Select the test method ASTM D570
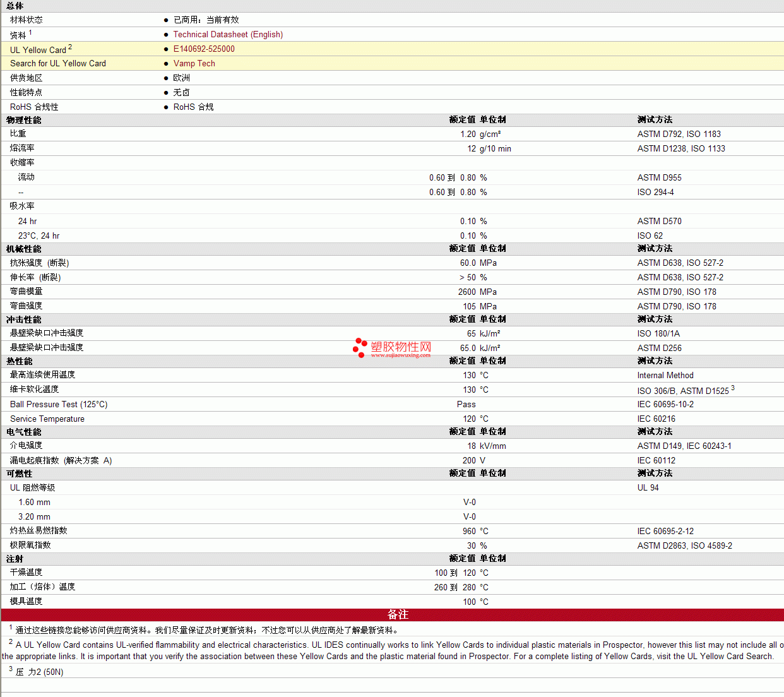784x697 pixels. (x=660, y=222)
